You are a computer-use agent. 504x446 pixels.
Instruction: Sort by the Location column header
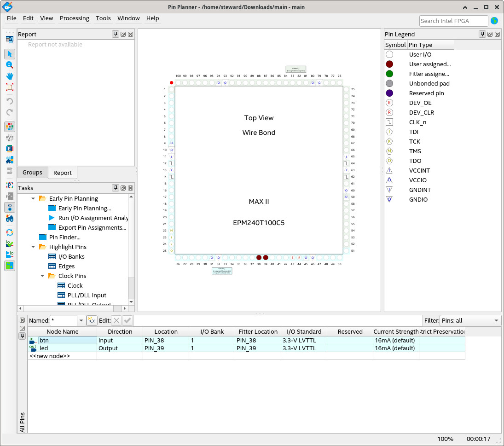pyautogui.click(x=166, y=331)
